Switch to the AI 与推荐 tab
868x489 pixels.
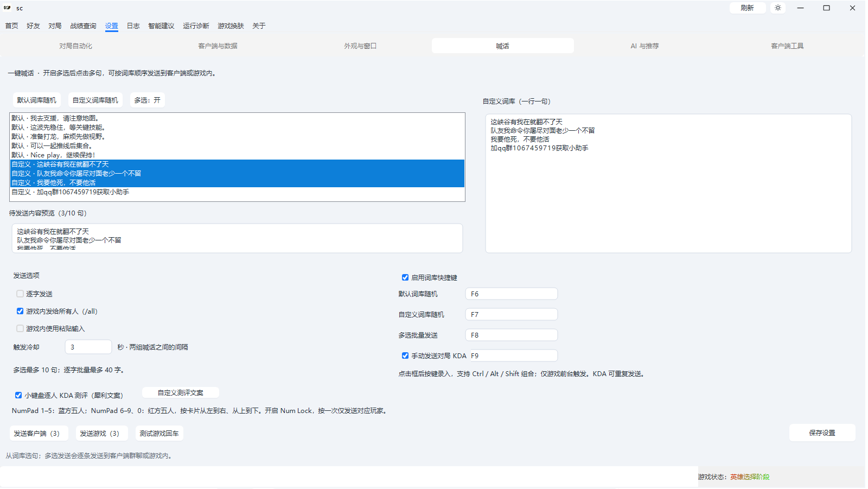coord(644,46)
